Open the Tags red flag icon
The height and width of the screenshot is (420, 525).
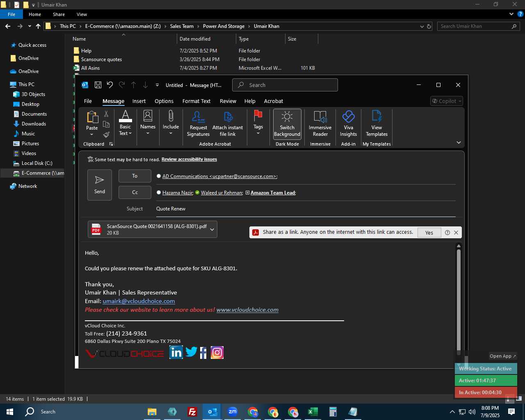click(258, 115)
